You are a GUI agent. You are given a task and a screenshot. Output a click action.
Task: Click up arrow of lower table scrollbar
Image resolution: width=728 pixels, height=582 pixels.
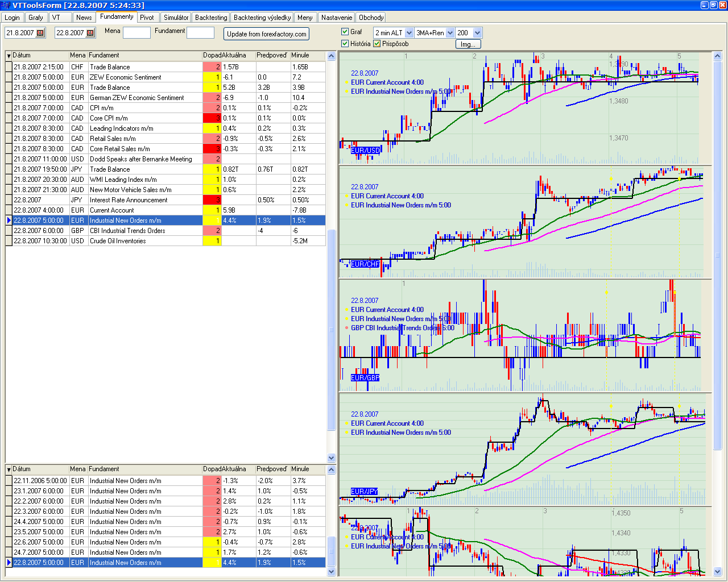[x=332, y=469]
